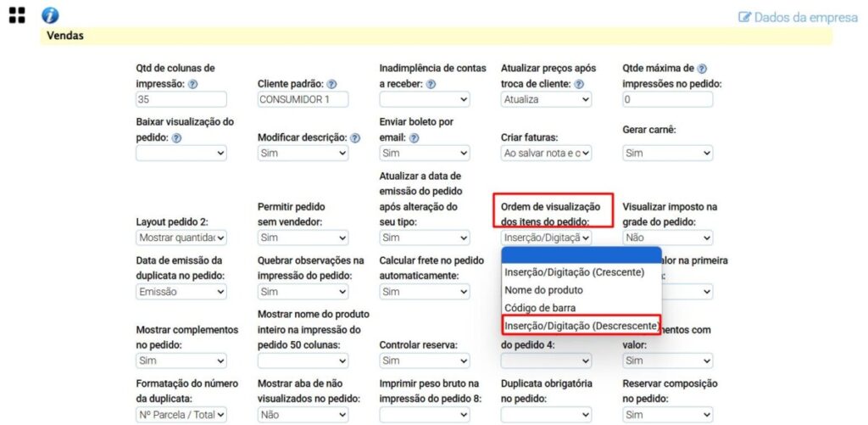Open the Calcular frete no pedido dropdown
Image resolution: width=868 pixels, height=425 pixels.
pyautogui.click(x=425, y=292)
